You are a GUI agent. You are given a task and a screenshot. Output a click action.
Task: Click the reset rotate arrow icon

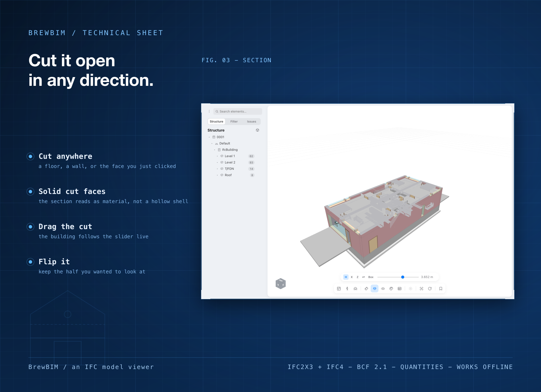(430, 289)
